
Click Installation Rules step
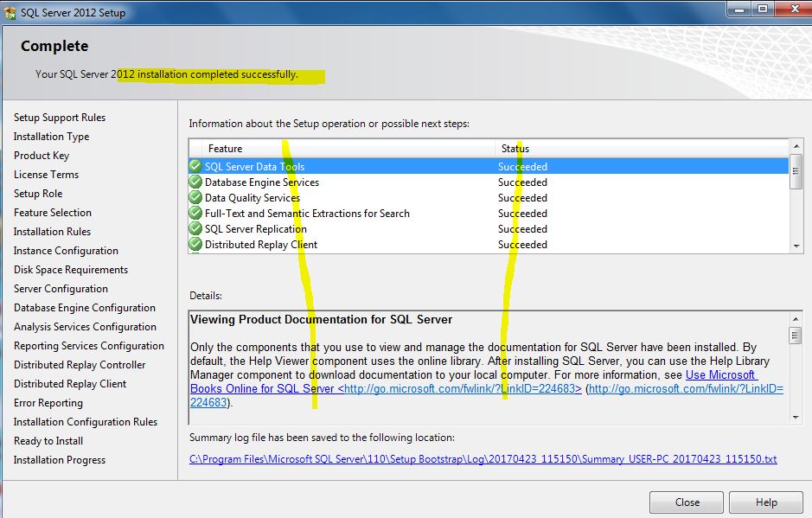coord(52,232)
